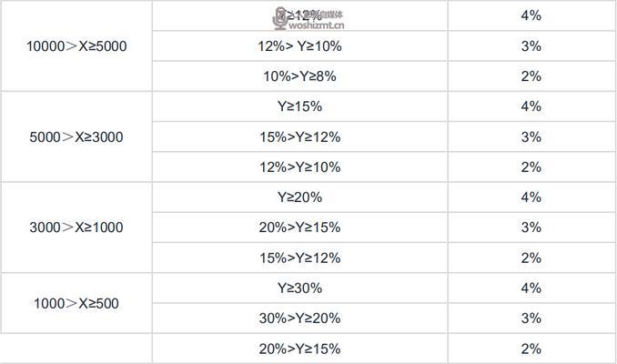Click 4% next to Y≥30%
Viewport: 617px width, 364px height.
click(x=531, y=288)
